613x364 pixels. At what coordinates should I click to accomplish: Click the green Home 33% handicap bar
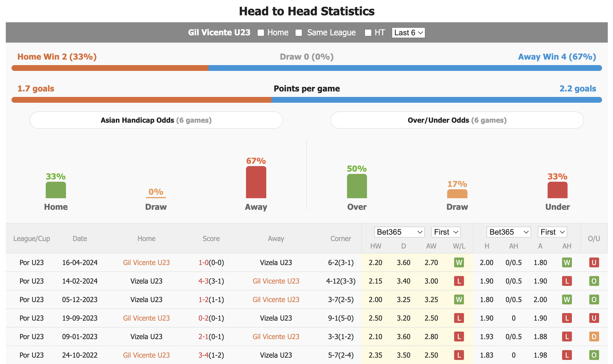[x=56, y=190]
